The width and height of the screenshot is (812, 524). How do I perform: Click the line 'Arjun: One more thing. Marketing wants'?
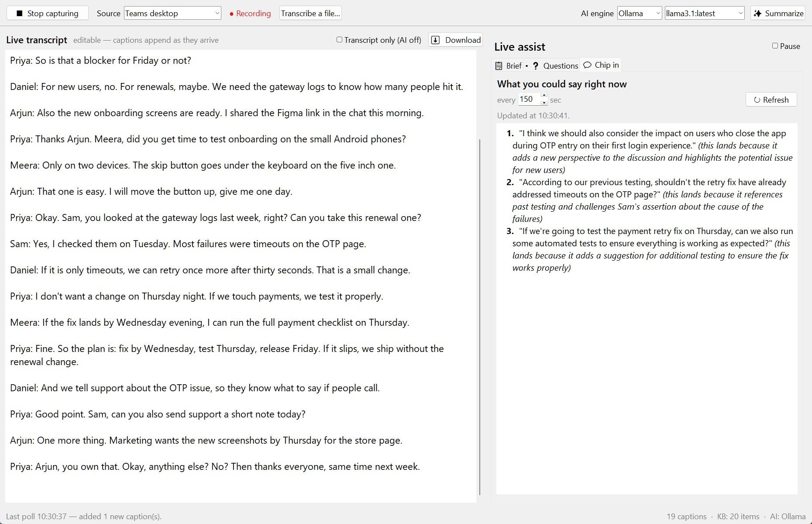[x=206, y=440]
